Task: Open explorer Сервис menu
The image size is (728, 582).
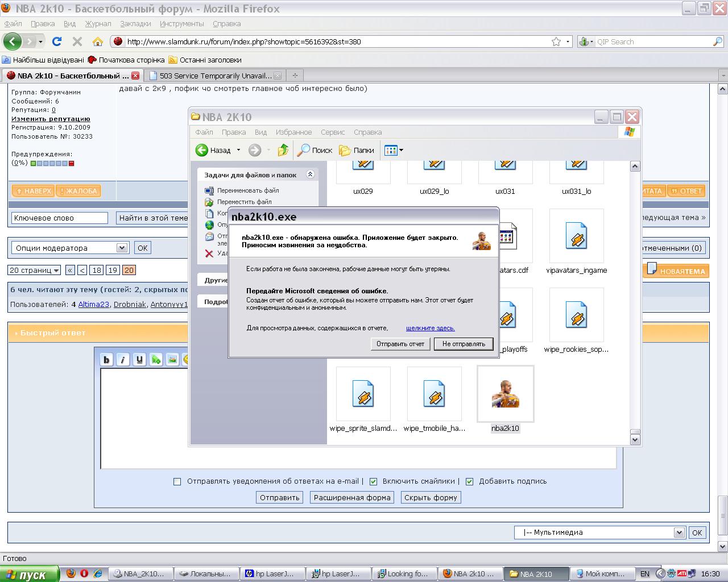Action: click(x=333, y=132)
